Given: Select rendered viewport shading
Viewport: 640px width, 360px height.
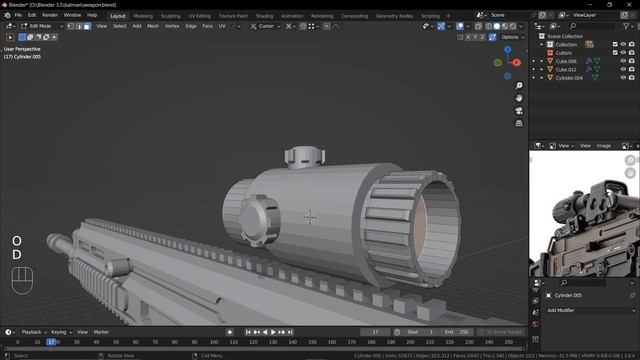Looking at the screenshot, I should click(513, 26).
